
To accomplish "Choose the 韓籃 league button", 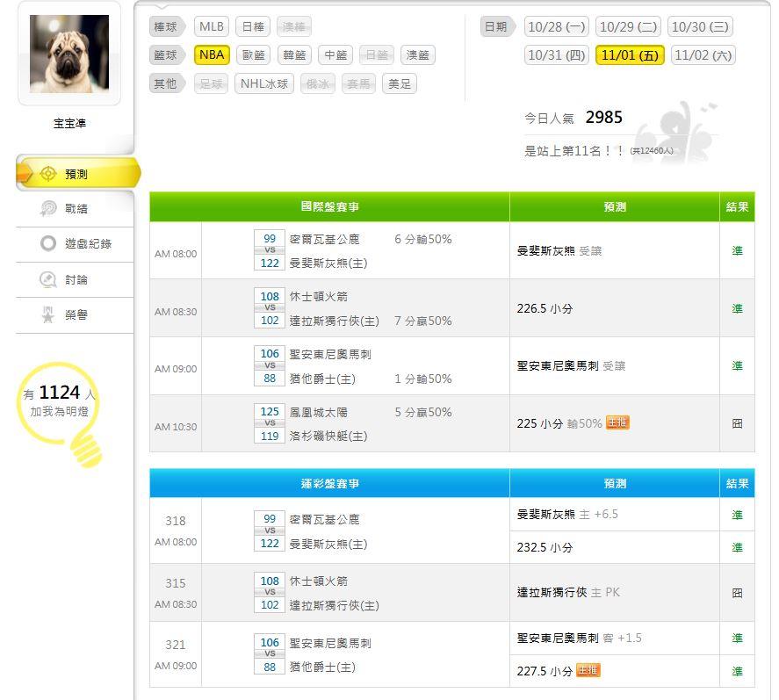I will (294, 54).
